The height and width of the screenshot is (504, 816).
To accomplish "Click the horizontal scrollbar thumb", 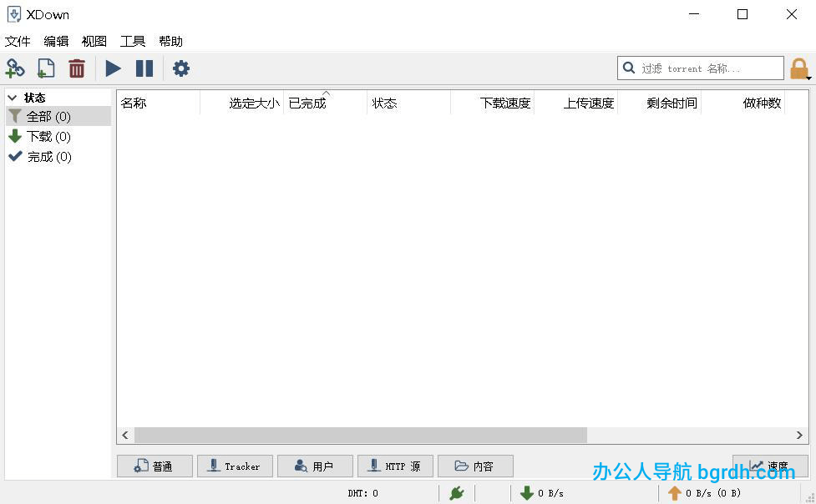I will click(361, 435).
